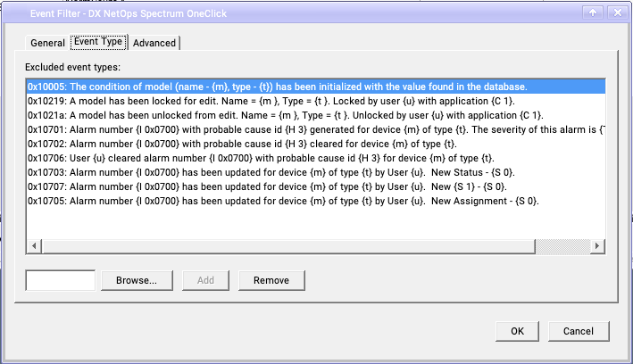Click the list's right scroll arrow
633x364 pixels.
tap(597, 245)
